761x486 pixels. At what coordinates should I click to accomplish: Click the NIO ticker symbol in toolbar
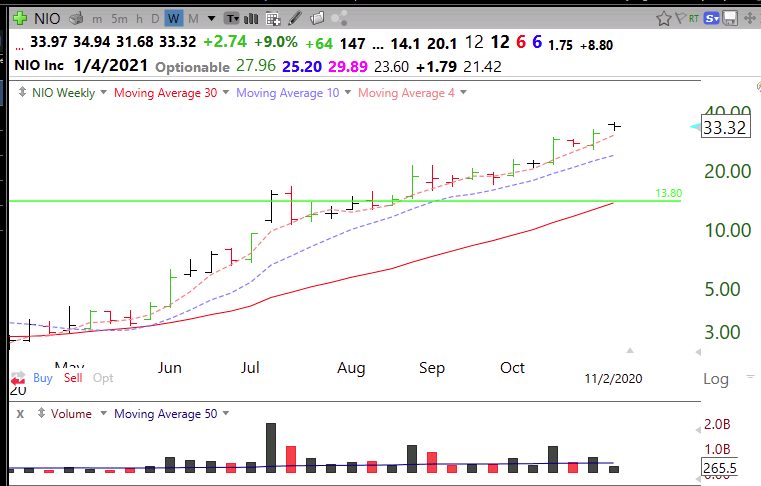tap(47, 19)
